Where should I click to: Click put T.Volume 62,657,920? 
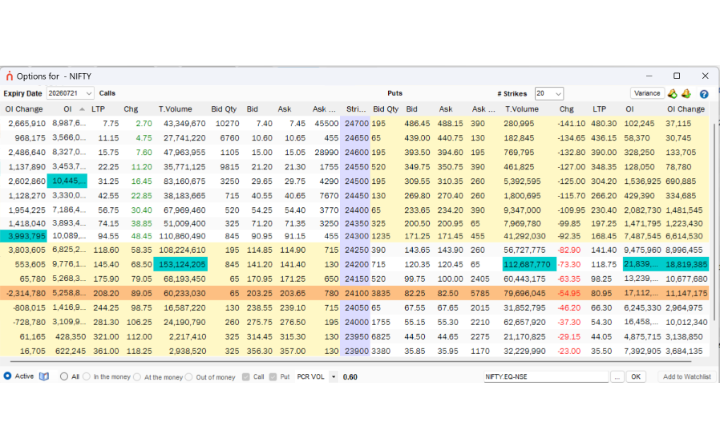[x=524, y=322]
